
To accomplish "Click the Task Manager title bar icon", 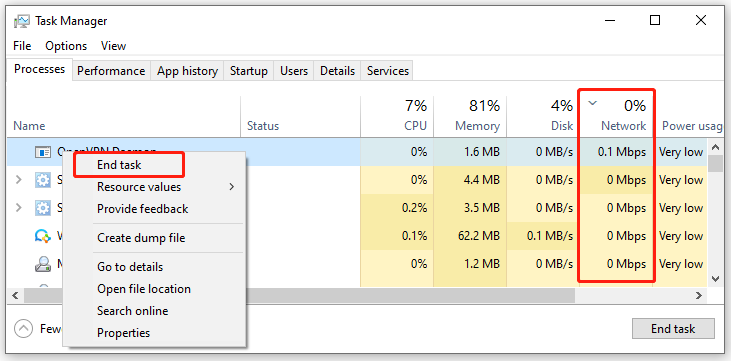I will pyautogui.click(x=21, y=21).
